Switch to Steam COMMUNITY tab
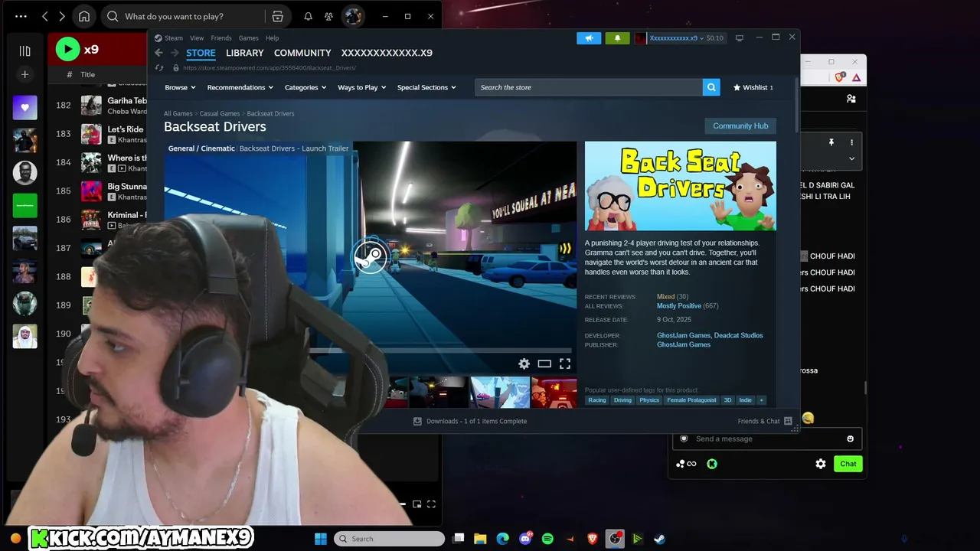This screenshot has width=980, height=551. coord(302,53)
